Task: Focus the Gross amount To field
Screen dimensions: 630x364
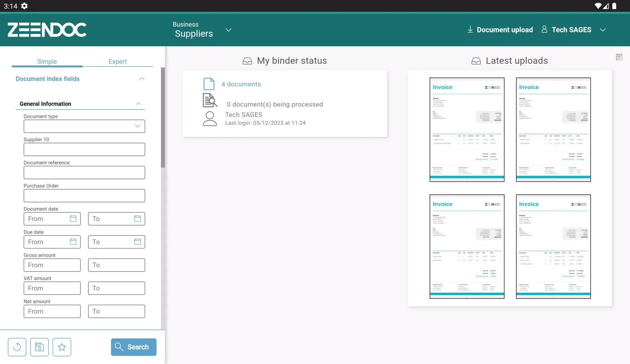Action: (116, 265)
